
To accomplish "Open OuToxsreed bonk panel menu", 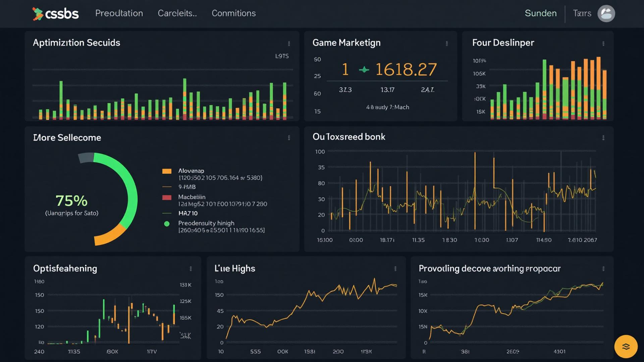I will click(x=603, y=138).
